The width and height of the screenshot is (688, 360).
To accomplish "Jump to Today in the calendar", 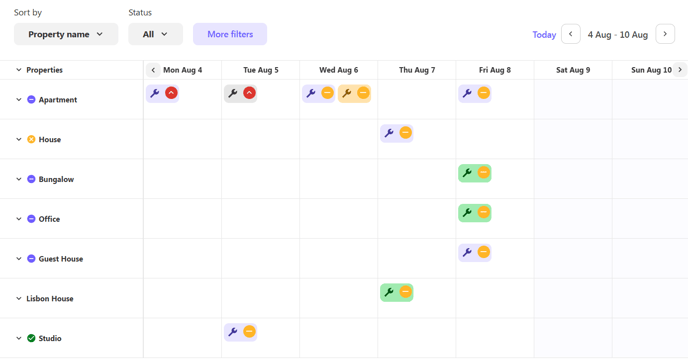I will [544, 35].
